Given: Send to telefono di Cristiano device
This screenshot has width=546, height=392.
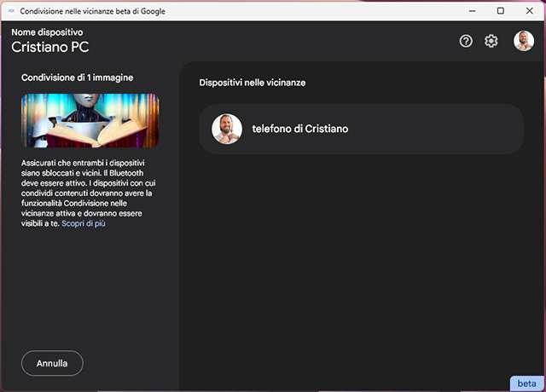Looking at the screenshot, I should point(361,129).
